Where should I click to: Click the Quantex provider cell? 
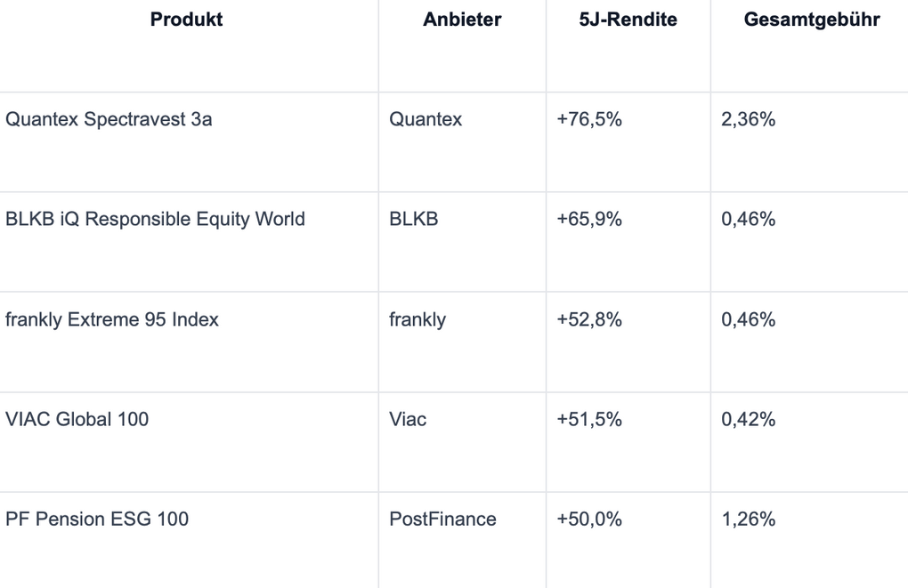coord(426,119)
